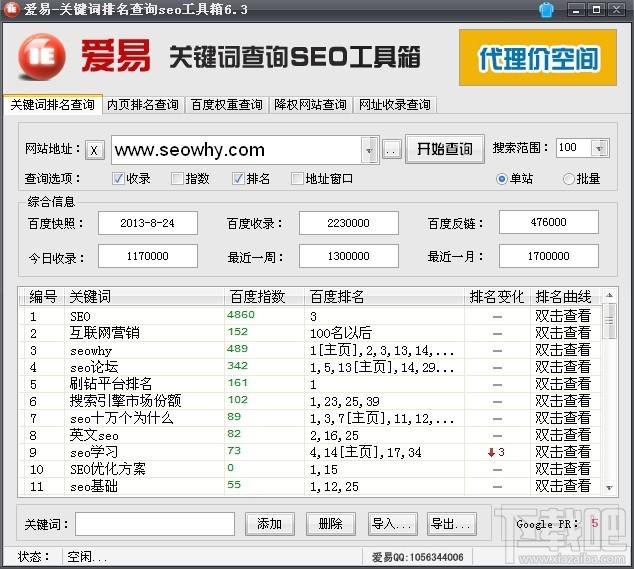Enable the 地址窗口 checkbox

[x=297, y=178]
